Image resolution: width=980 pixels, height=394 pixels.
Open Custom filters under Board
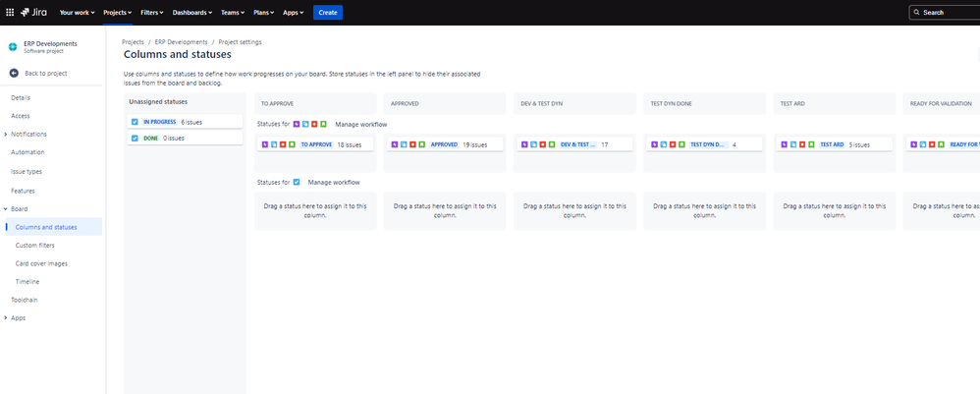pos(35,246)
